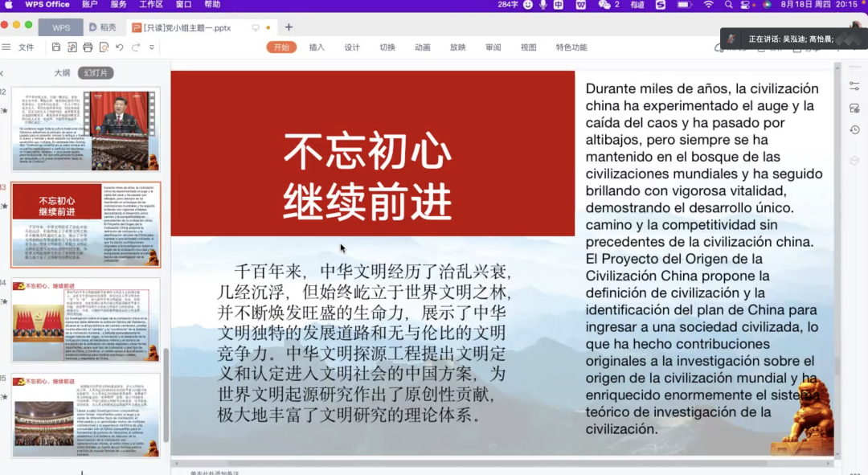868x475 pixels.
Task: Click the image design icon in right sidebar
Action: pos(854,108)
